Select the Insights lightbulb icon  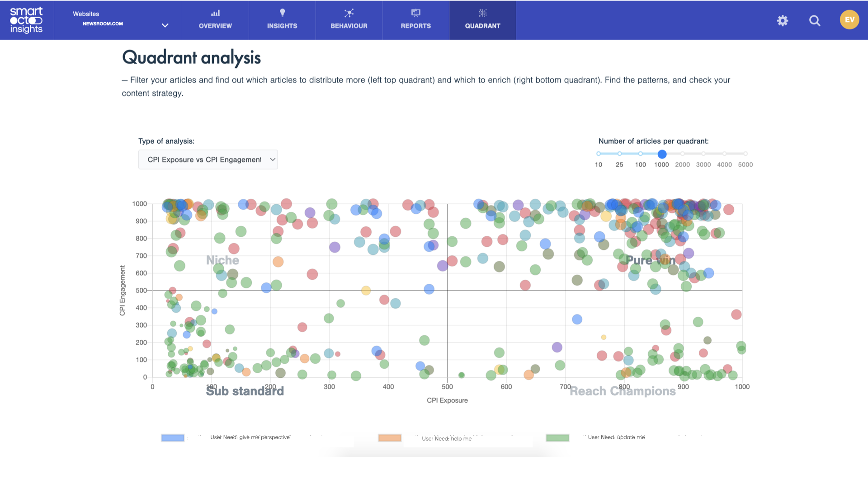pyautogui.click(x=282, y=13)
